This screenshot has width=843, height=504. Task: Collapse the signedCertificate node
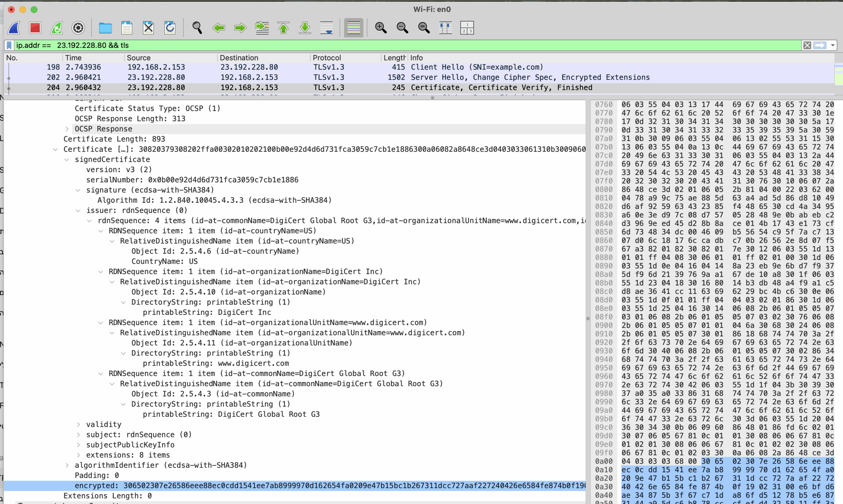[x=67, y=160]
